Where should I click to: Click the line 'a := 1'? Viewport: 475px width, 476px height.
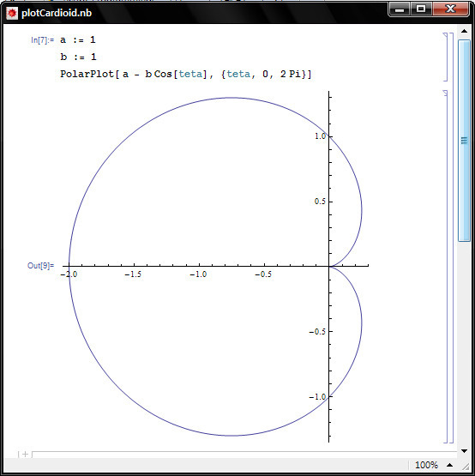coord(78,39)
